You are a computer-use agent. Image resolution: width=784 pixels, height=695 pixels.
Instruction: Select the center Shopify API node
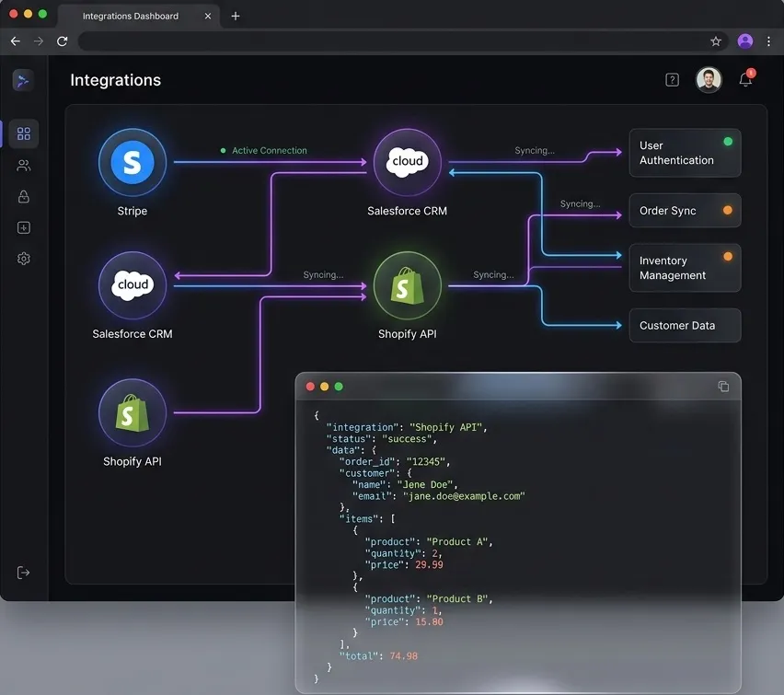click(408, 285)
